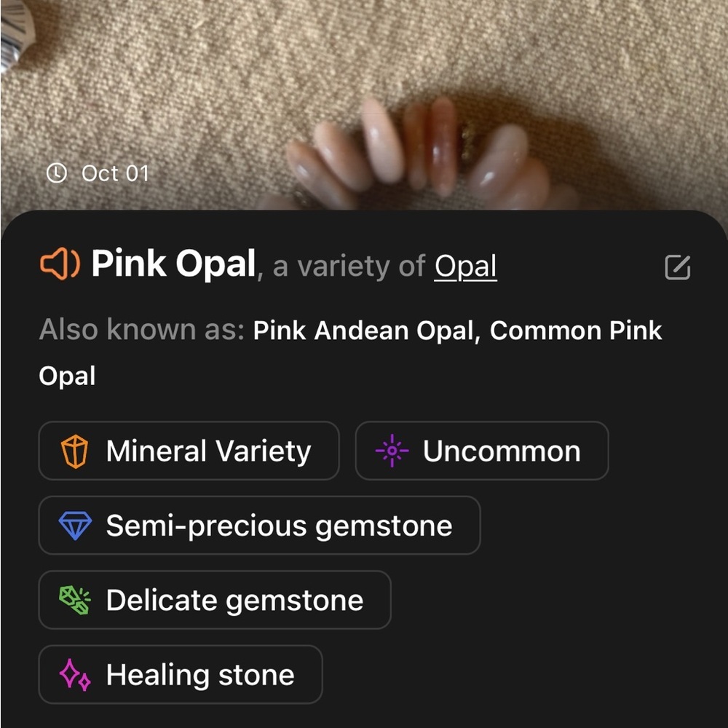Tap the blue diamond icon on Semi-precious gemstone
The image size is (728, 728).
pos(75,526)
